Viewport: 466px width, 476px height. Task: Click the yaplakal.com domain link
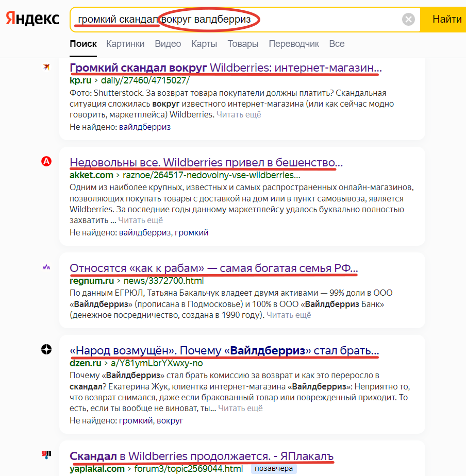pos(97,469)
